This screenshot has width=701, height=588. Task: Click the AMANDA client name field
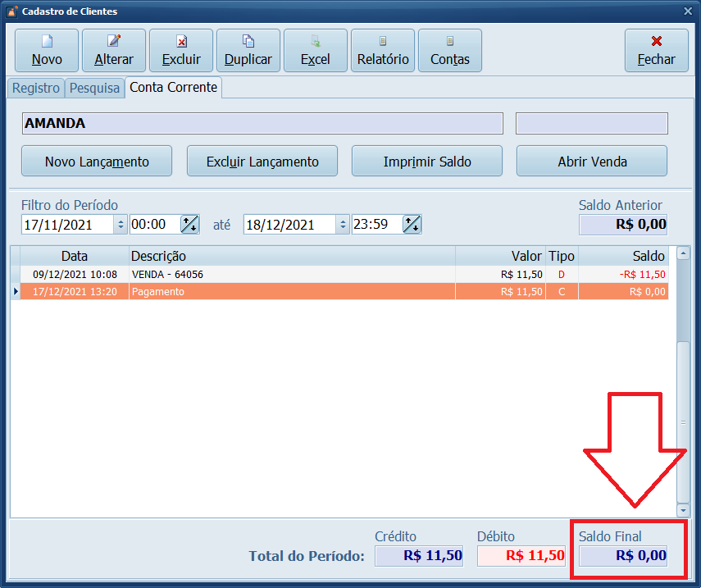[x=262, y=124]
